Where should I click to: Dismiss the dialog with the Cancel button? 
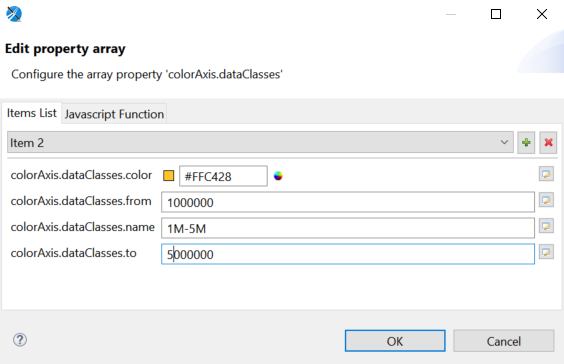(x=504, y=341)
